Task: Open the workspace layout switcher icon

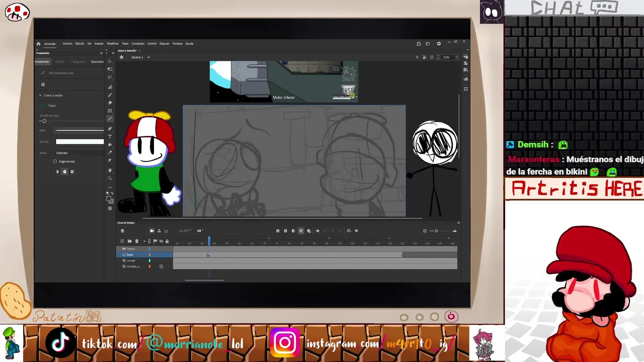Action: click(428, 44)
